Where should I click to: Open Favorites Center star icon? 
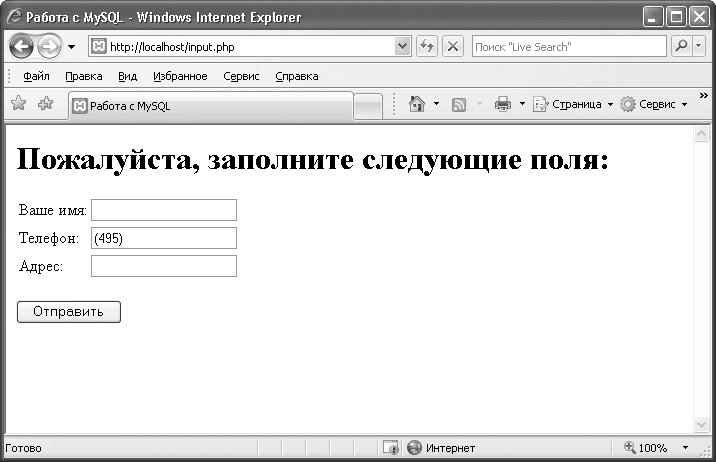[19, 104]
